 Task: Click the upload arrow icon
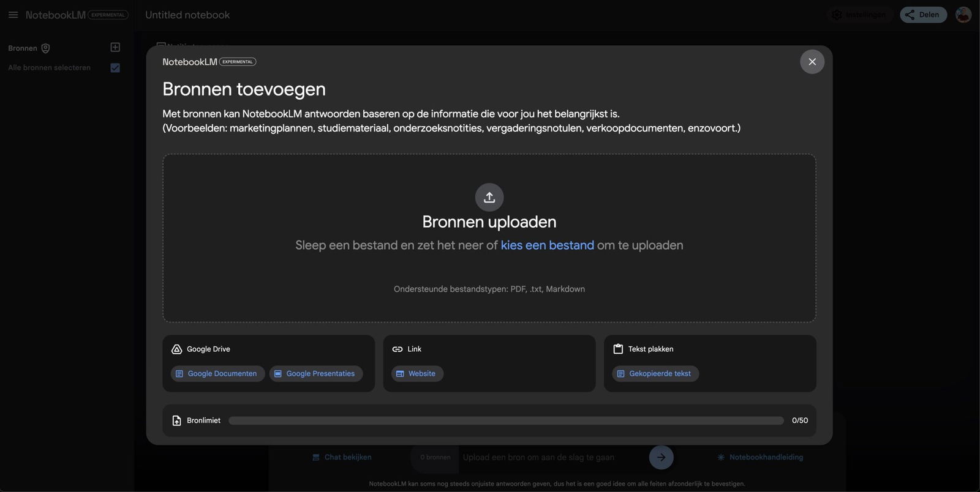pos(489,197)
